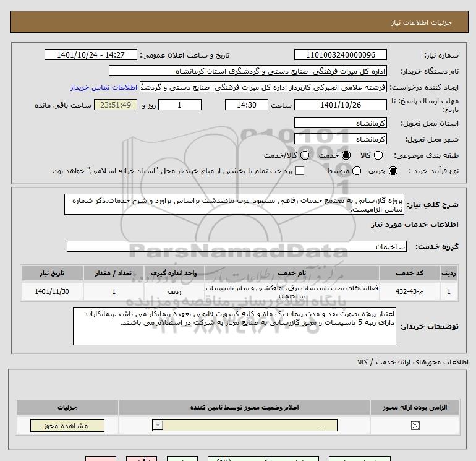Click the توضیحات خریدار text area
This screenshot has width=476, height=461.
(234, 326)
